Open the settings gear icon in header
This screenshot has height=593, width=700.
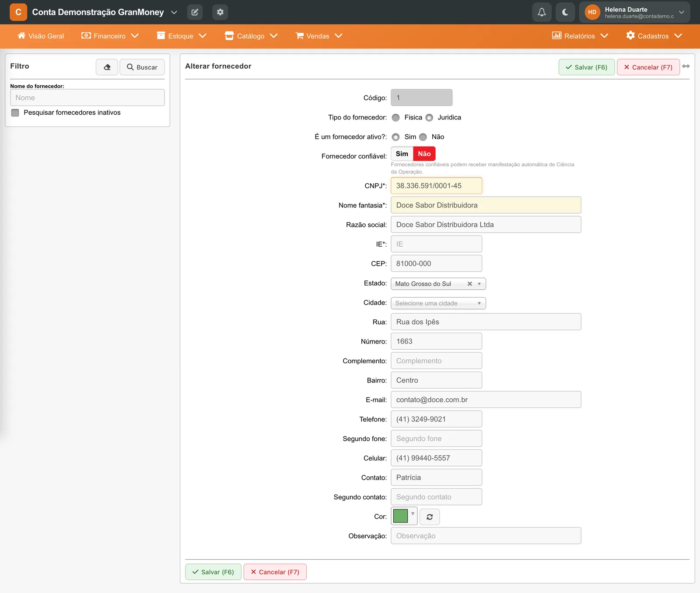tap(220, 12)
